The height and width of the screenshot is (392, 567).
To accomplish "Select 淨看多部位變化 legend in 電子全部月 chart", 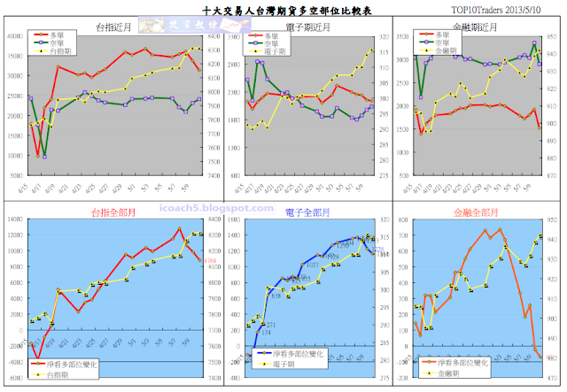I will click(291, 354).
